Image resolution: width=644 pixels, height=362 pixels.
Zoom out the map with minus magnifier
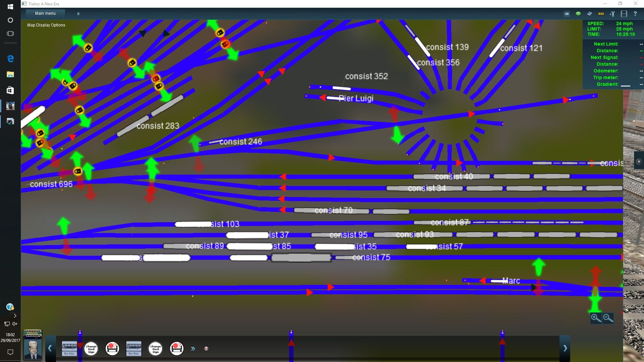pyautogui.click(x=608, y=318)
